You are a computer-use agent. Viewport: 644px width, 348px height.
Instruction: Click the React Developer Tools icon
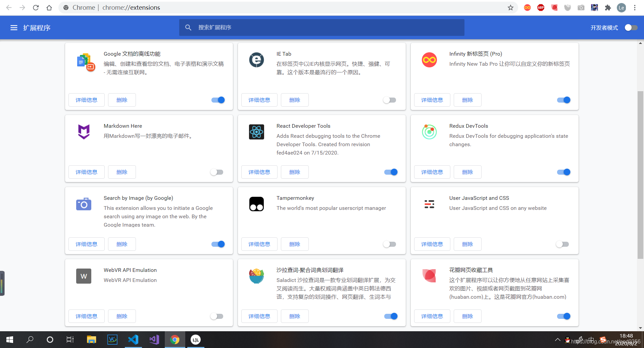click(x=256, y=132)
